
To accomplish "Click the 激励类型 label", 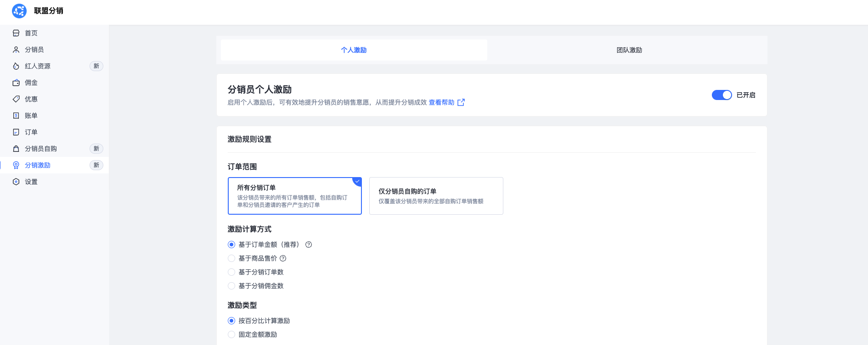I will [x=242, y=305].
